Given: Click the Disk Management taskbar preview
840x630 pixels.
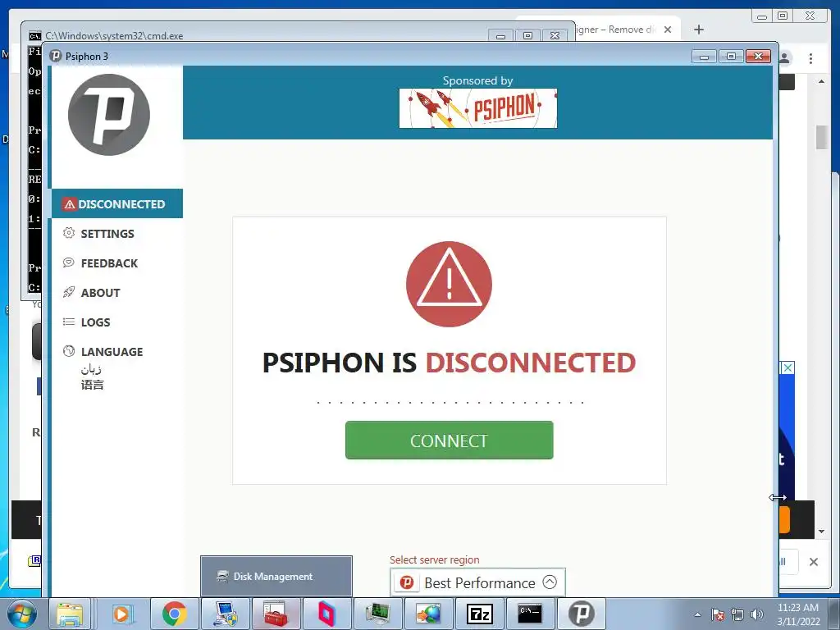Looking at the screenshot, I should pos(276,576).
